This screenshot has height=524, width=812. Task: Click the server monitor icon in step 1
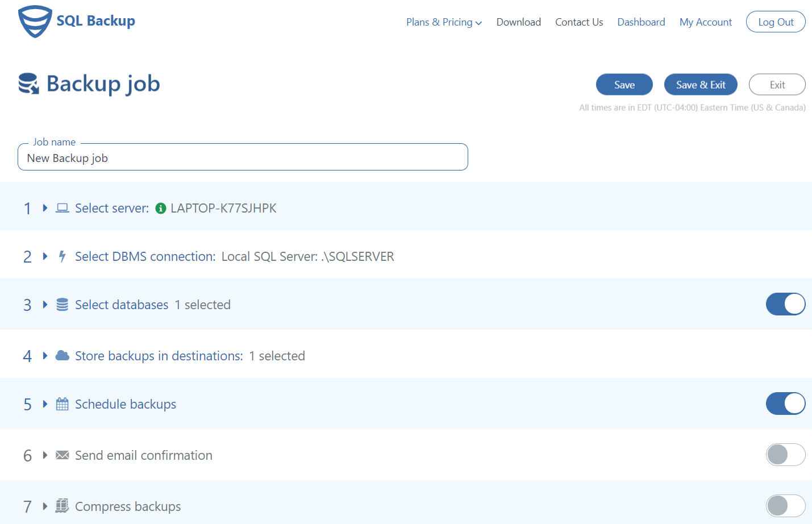pyautogui.click(x=61, y=207)
